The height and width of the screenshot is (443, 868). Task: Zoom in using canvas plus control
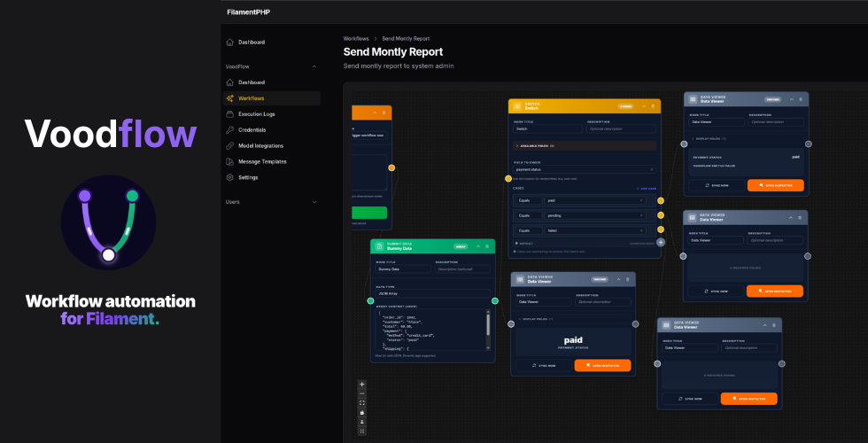coord(361,385)
